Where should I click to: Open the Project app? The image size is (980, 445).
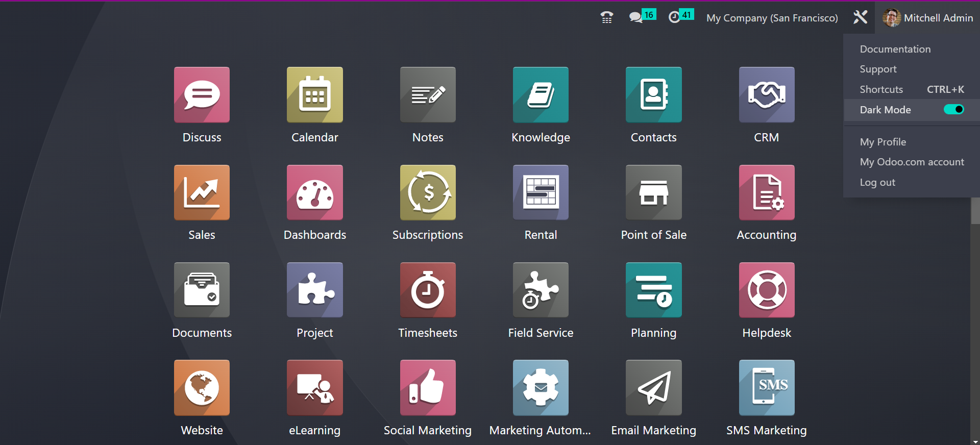315,290
